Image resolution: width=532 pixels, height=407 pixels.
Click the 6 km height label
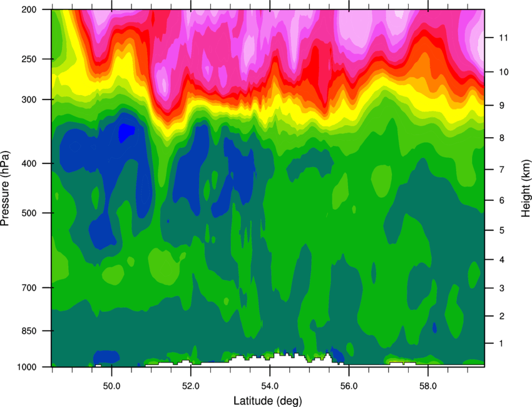tap(502, 200)
